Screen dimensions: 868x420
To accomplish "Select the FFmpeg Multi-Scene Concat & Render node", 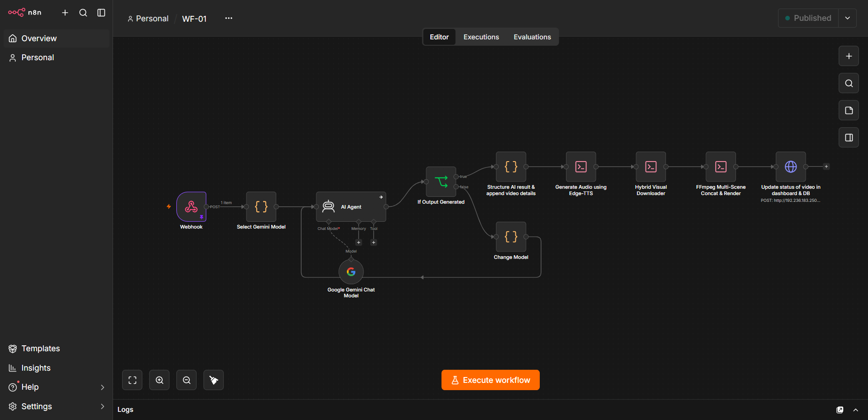I will (x=721, y=167).
